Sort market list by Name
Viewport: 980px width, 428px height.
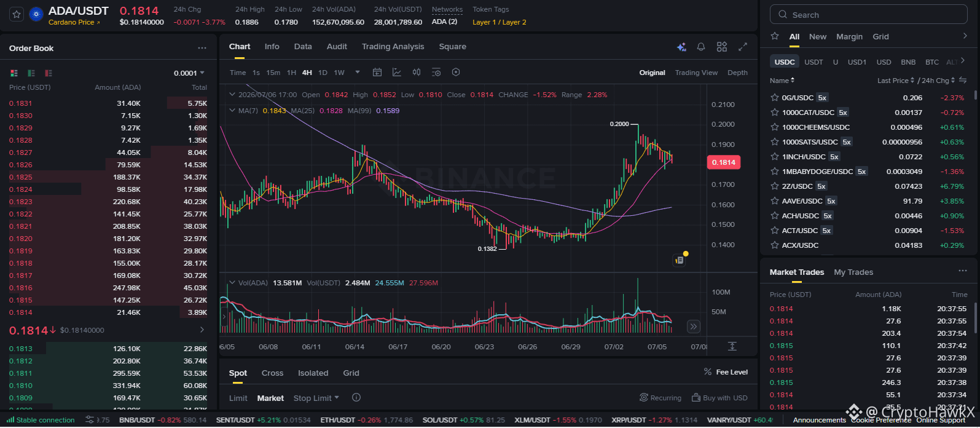coord(782,81)
